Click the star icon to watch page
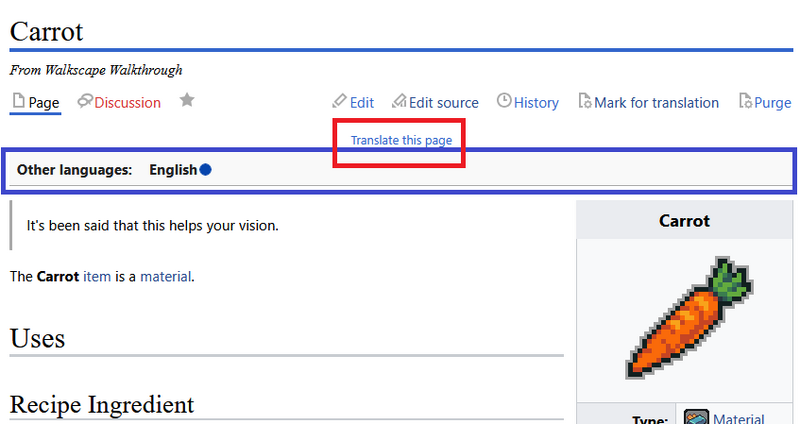Image resolution: width=800 pixels, height=424 pixels. pyautogui.click(x=186, y=101)
